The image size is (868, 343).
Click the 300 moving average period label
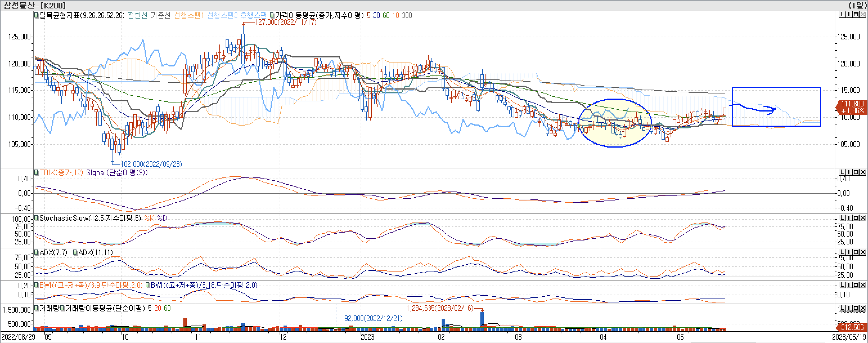[x=407, y=15]
